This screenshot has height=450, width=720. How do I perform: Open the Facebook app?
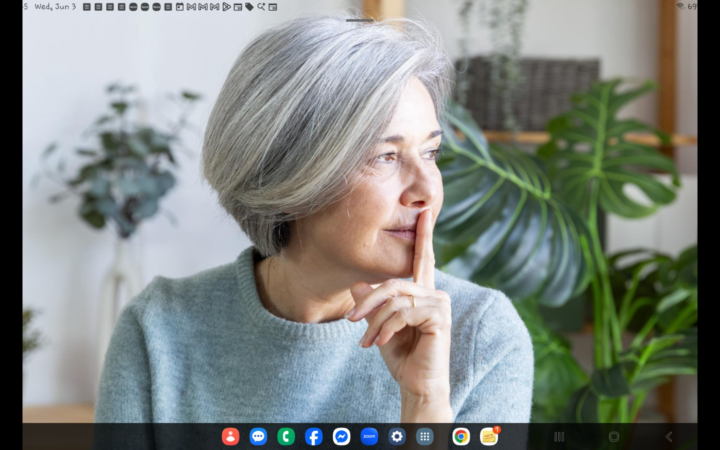click(314, 436)
